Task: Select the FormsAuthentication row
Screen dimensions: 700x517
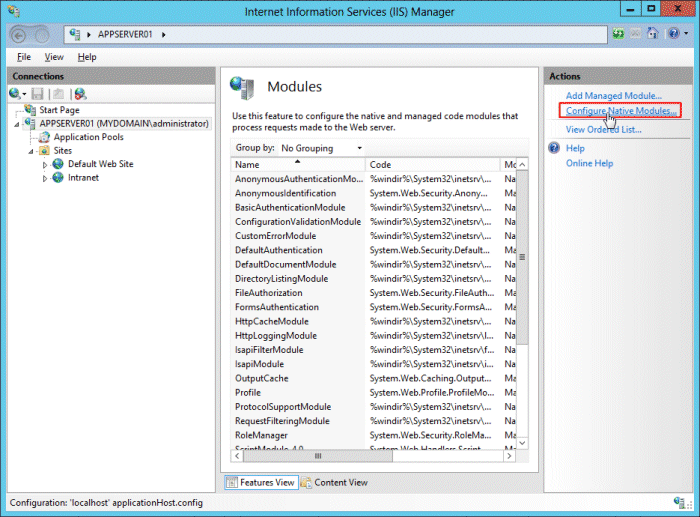Action: 374,307
